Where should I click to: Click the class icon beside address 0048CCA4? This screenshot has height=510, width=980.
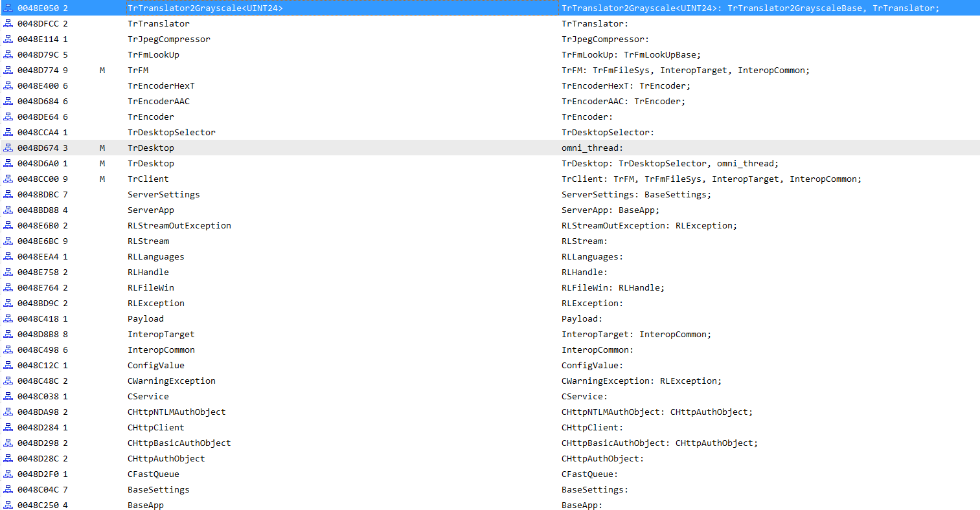coord(8,132)
